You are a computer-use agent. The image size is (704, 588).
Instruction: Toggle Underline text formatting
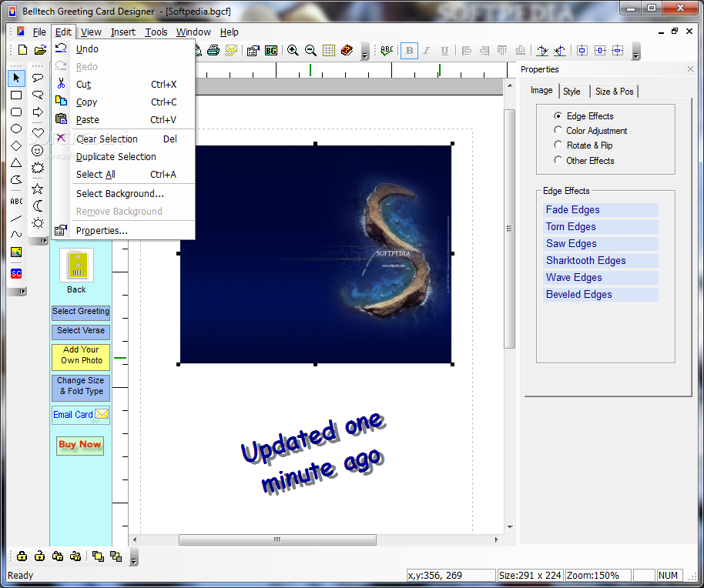[444, 50]
